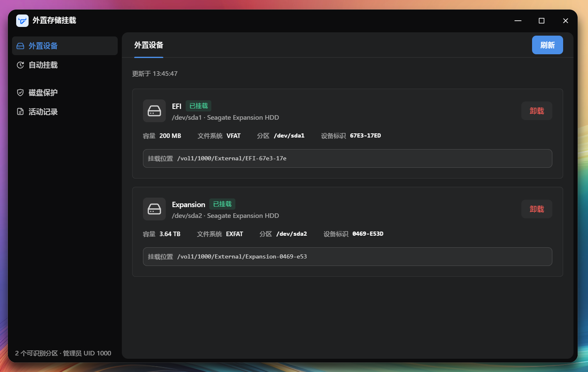Open the 磁盘保护 page
The image size is (588, 372).
tap(65, 92)
